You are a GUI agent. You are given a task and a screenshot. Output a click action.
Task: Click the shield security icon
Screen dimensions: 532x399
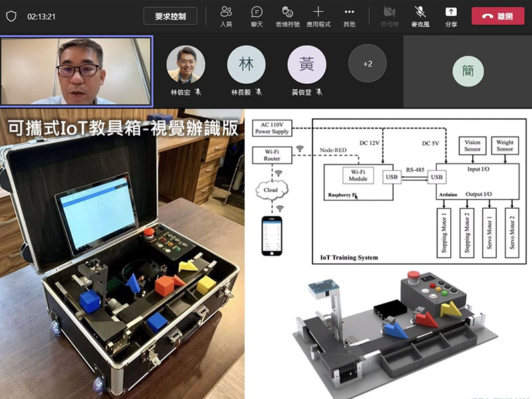click(11, 17)
